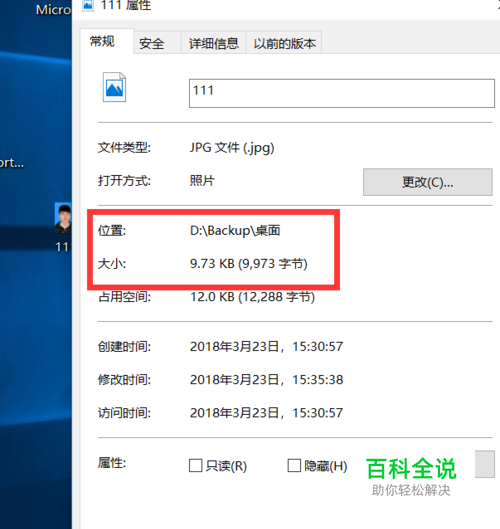
Task: Click the size value 9.73 KB (9,973 字节)
Action: click(x=249, y=264)
